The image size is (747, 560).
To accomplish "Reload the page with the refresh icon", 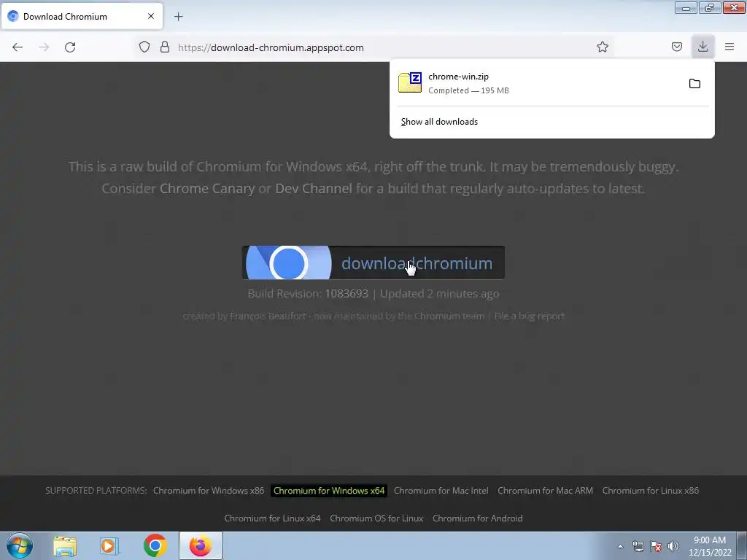I will (70, 47).
